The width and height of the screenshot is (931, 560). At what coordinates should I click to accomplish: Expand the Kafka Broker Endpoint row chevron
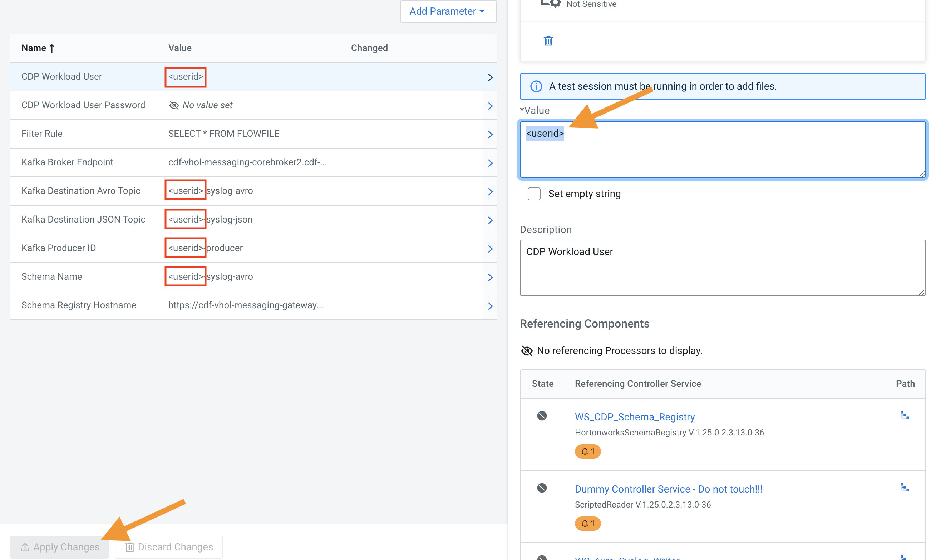point(490,163)
